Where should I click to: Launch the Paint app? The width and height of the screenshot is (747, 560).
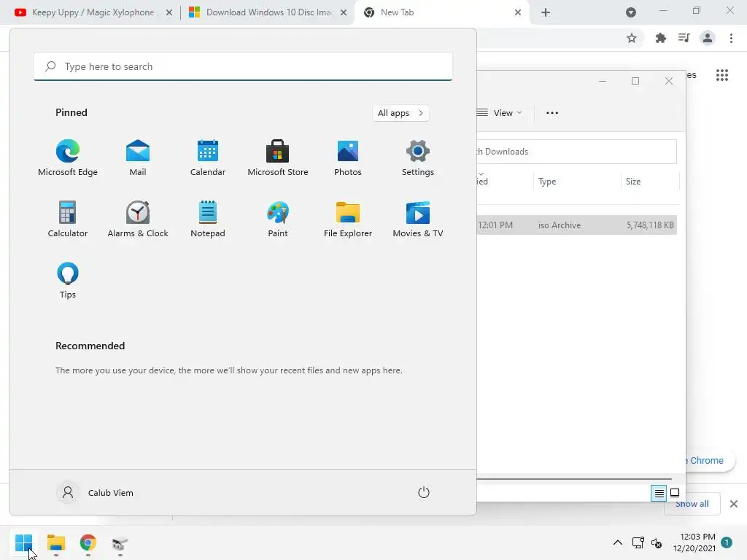point(278,219)
